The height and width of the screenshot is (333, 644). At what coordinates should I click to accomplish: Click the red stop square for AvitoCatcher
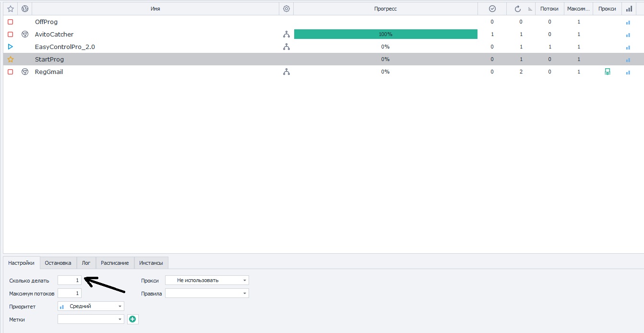point(11,35)
